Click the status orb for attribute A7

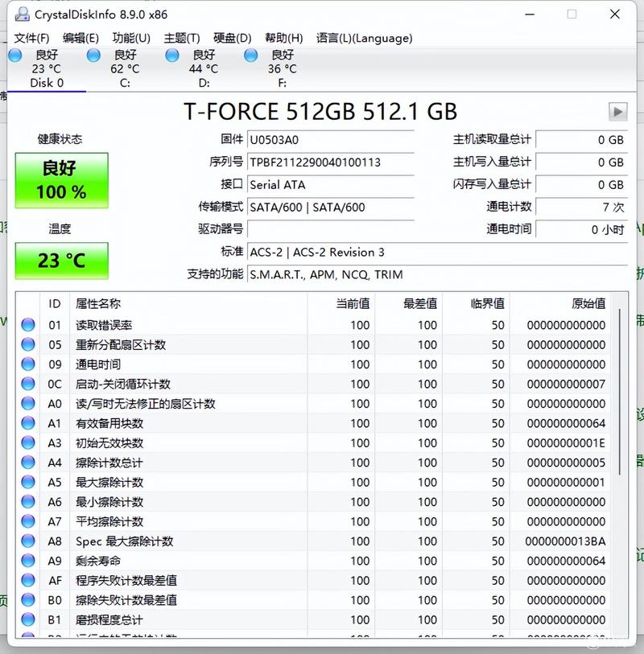click(x=28, y=521)
